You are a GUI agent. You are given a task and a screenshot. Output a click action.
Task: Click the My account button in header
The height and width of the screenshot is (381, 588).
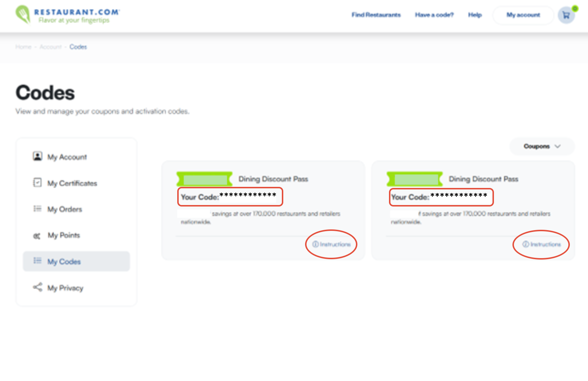[x=523, y=15]
